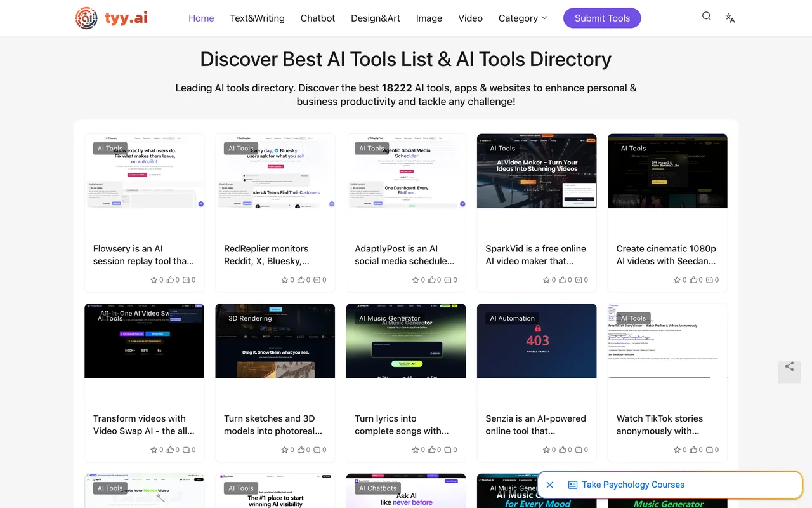Like the RedReplier card thumbs-up
The width and height of the screenshot is (812, 508).
pyautogui.click(x=301, y=280)
